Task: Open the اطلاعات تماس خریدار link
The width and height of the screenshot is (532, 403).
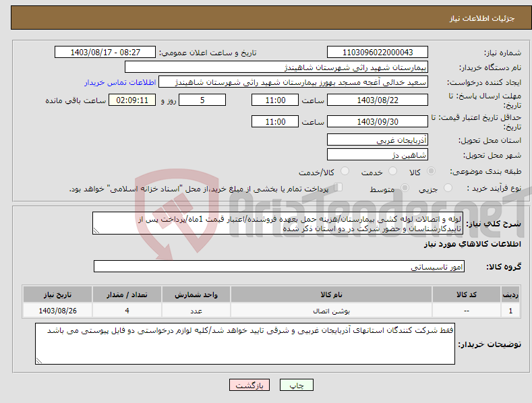Action: coord(120,82)
